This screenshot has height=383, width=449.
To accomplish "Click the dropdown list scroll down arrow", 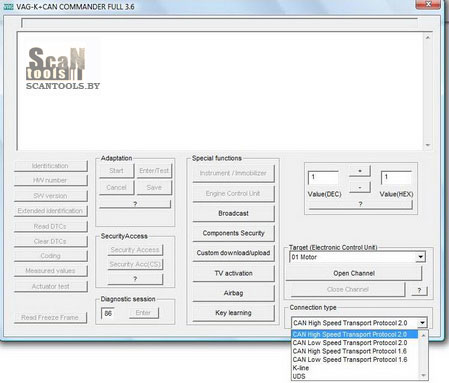I will point(423,376).
